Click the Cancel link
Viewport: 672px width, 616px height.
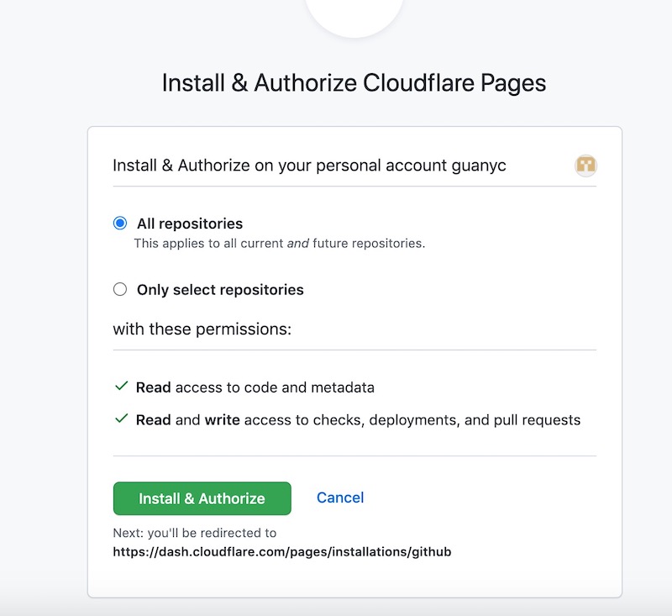coord(340,498)
